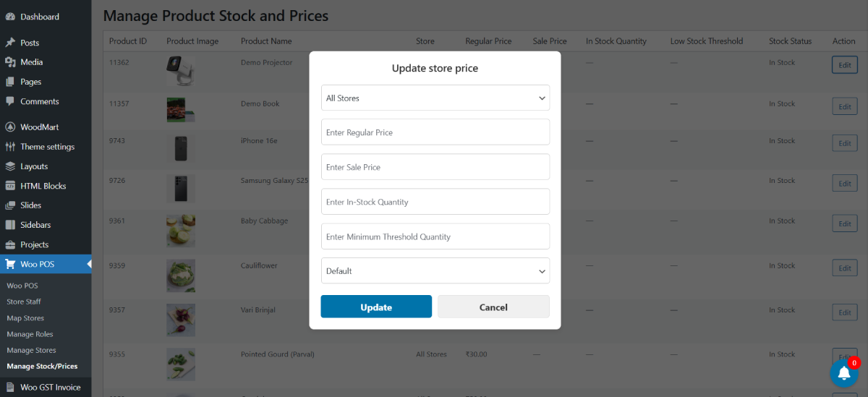Screen dimensions: 868x397
Task: Cancel the Update store price dialog
Action: 493,307
